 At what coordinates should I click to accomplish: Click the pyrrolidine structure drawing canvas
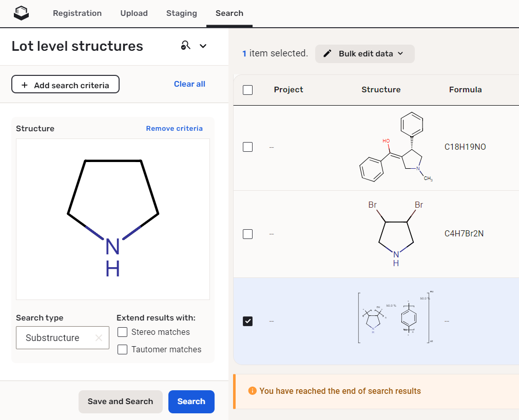112,219
